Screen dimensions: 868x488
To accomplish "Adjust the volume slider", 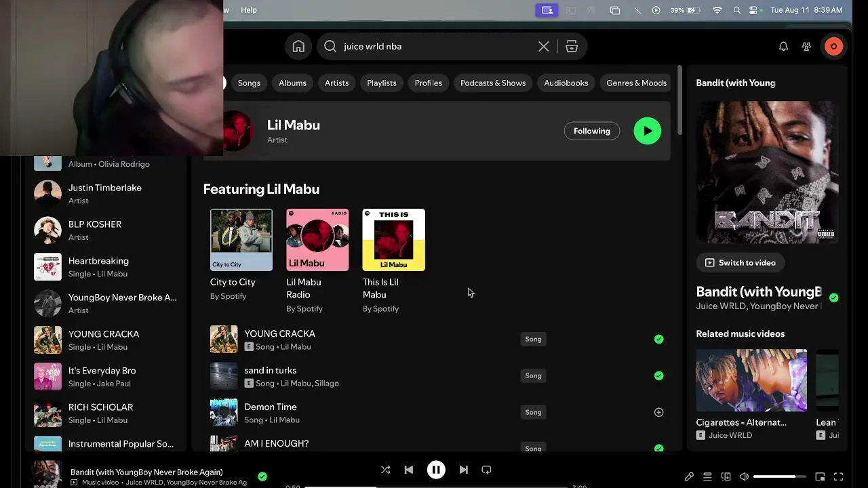I will [779, 476].
